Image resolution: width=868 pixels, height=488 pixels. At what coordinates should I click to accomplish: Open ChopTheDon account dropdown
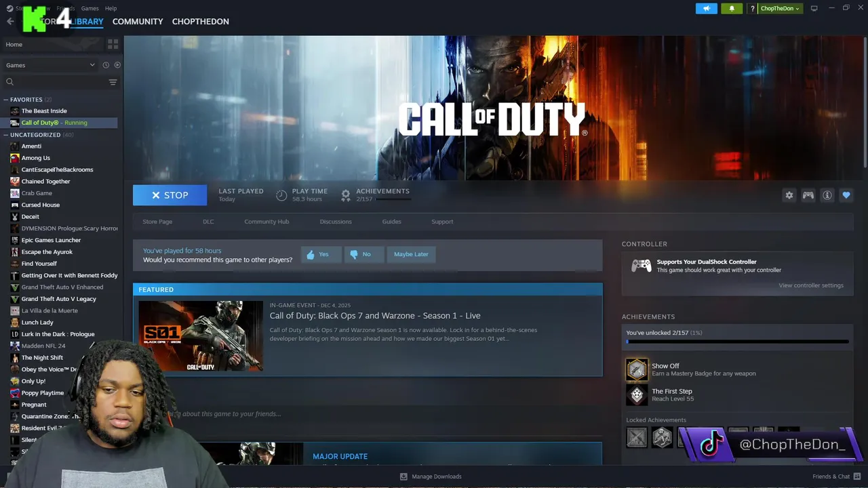pos(780,8)
